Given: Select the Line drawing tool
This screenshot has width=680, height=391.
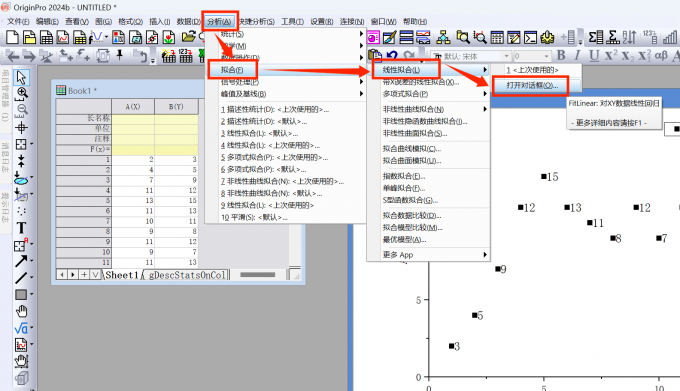Looking at the screenshot, I should tap(21, 278).
